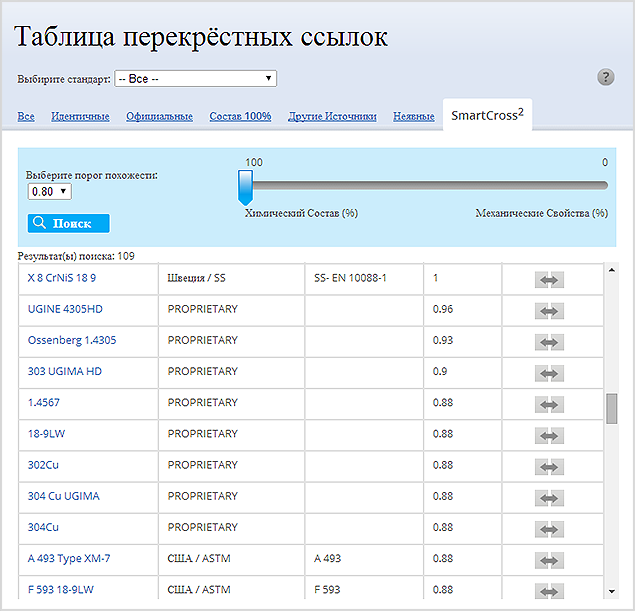The height and width of the screenshot is (611, 635).
Task: Click compare arrows icon for 304 Cu UGIMA
Action: (549, 498)
